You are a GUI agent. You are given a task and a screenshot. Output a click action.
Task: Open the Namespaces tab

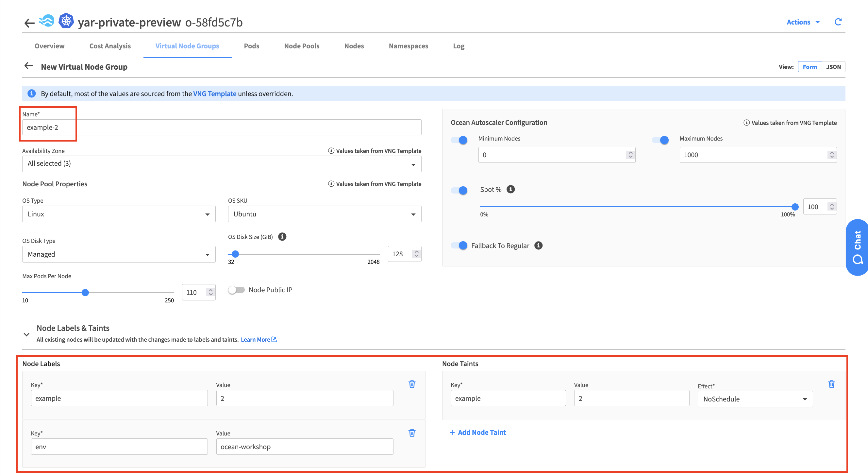(409, 46)
